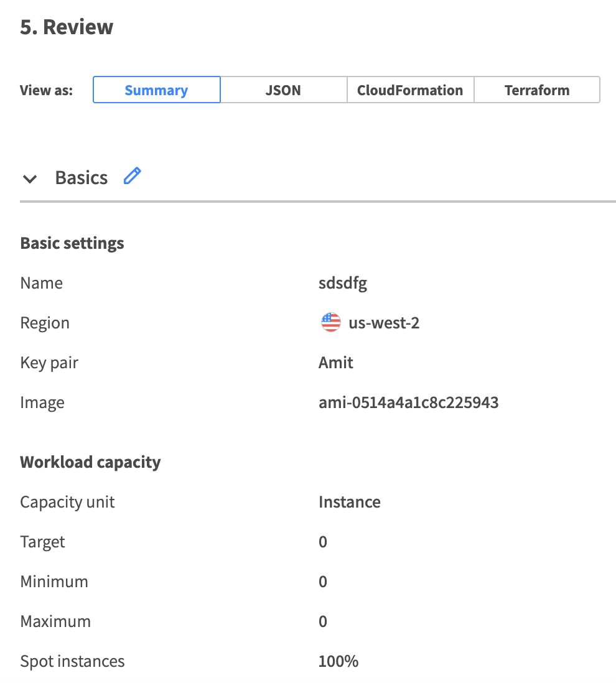Click the Basic settings heading
The image size is (616, 683).
click(x=72, y=243)
